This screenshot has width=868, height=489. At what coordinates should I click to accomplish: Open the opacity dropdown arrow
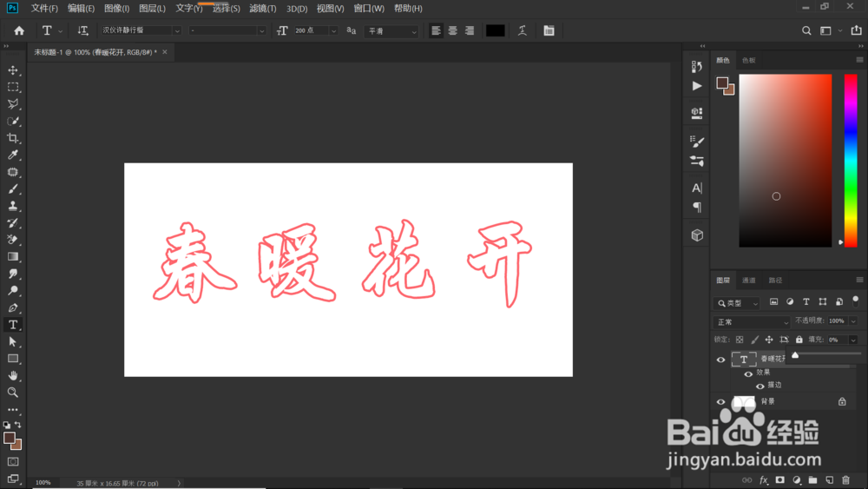(853, 321)
